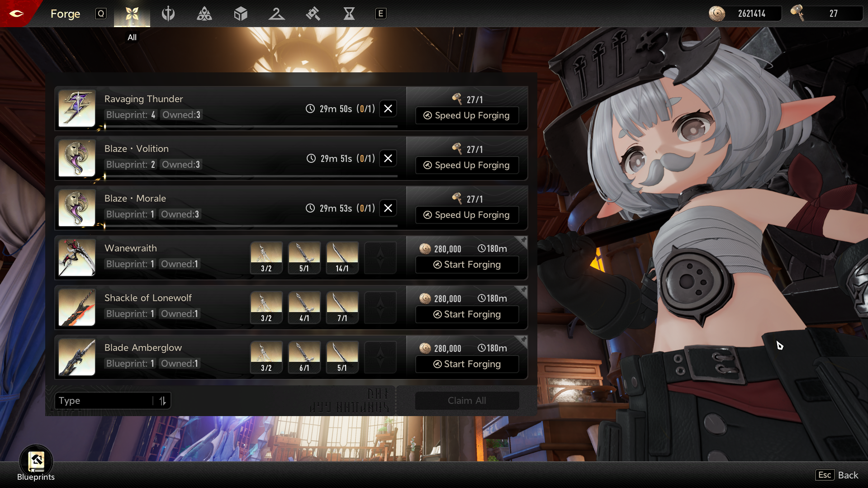The height and width of the screenshot is (488, 868).
Task: Click the Ravaging Thunder item icon
Action: point(77,109)
